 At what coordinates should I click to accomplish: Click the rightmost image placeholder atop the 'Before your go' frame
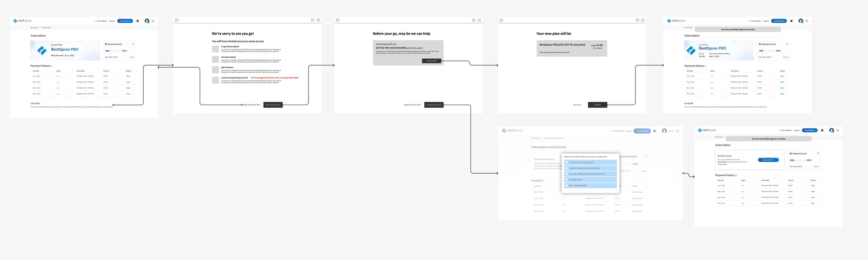(x=479, y=20)
